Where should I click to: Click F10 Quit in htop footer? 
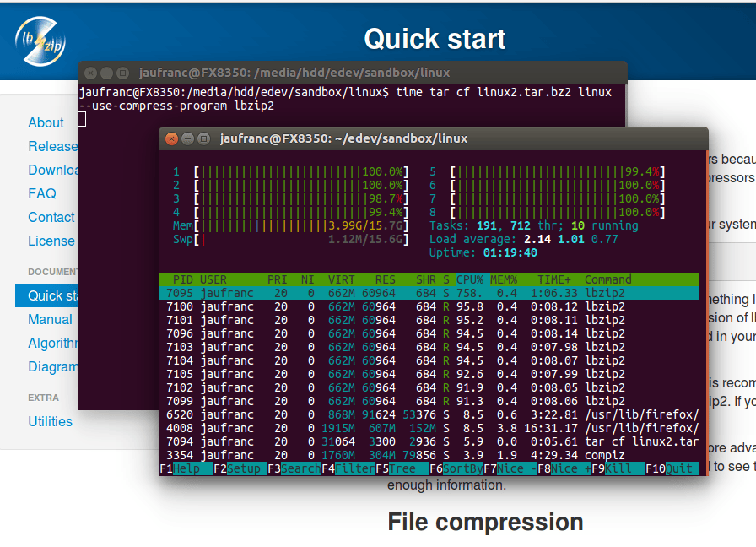(672, 468)
